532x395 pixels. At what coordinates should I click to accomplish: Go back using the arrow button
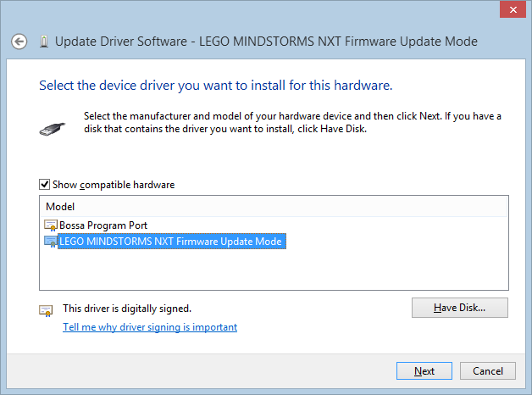click(19, 42)
